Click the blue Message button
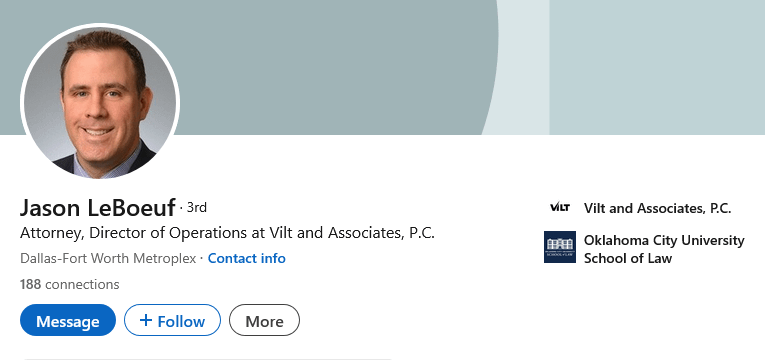This screenshot has width=765, height=360. (x=68, y=320)
